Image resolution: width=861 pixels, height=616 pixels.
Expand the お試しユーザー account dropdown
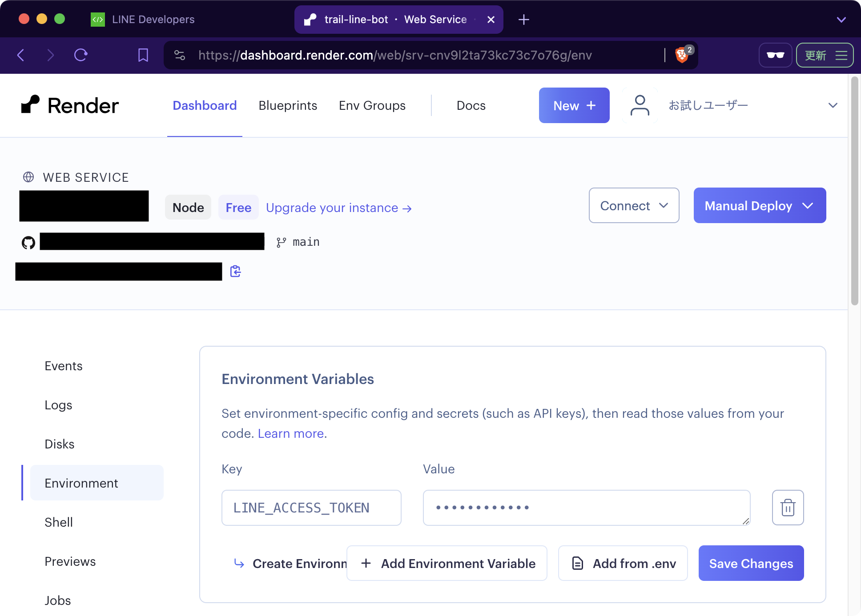click(833, 105)
